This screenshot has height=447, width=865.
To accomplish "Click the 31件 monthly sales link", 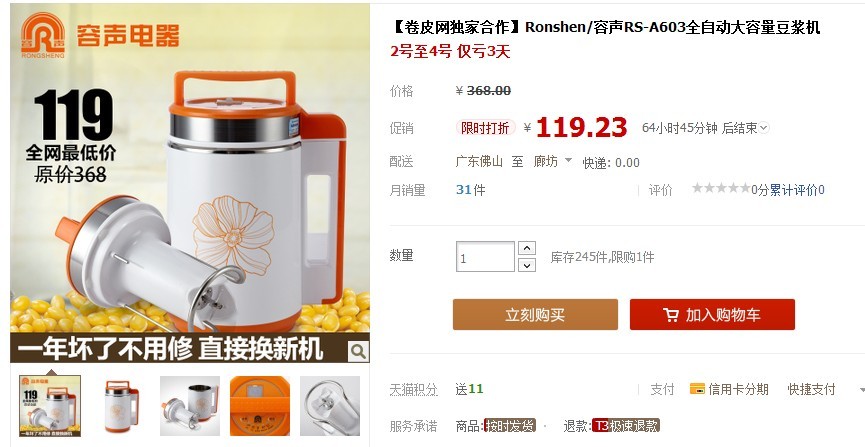I will 471,190.
